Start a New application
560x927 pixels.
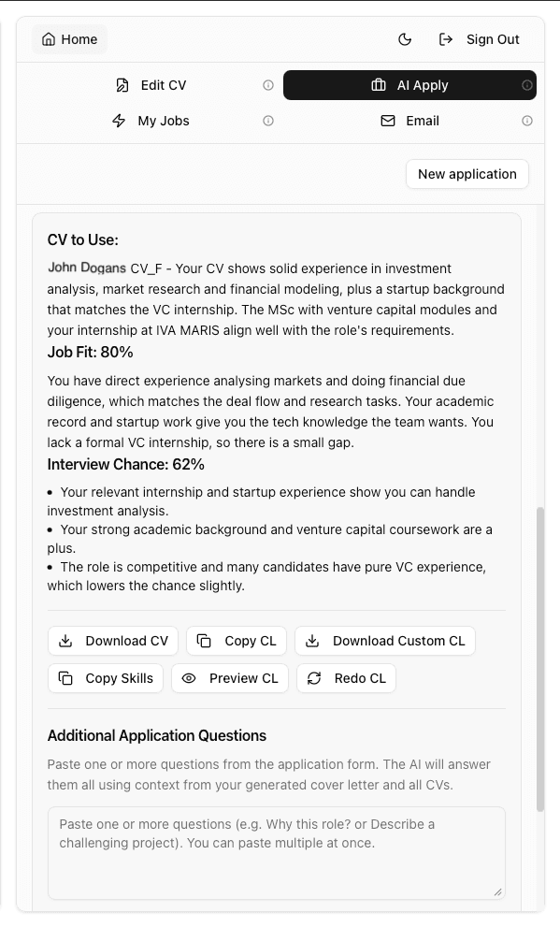[x=467, y=174]
